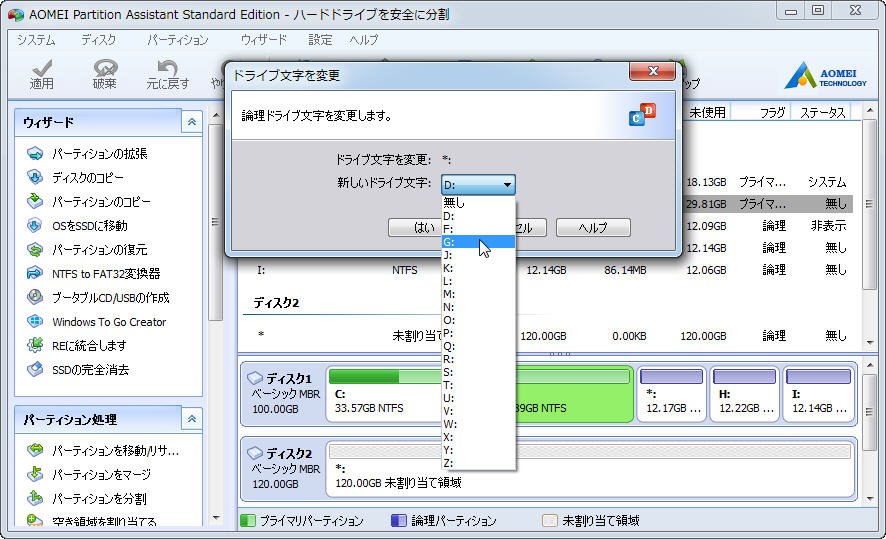
Task: Click the AOMEI Technology logo
Action: (825, 75)
